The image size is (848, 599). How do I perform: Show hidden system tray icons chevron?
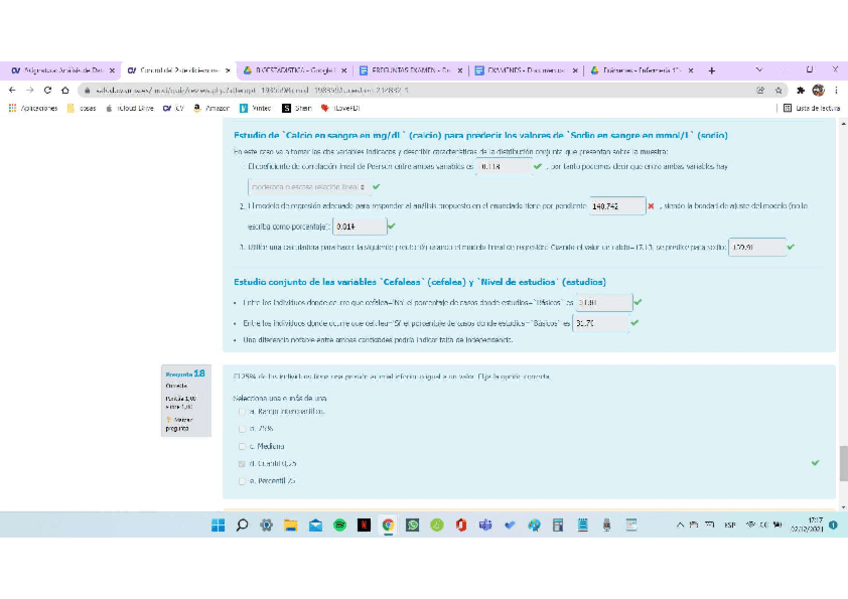click(x=680, y=525)
